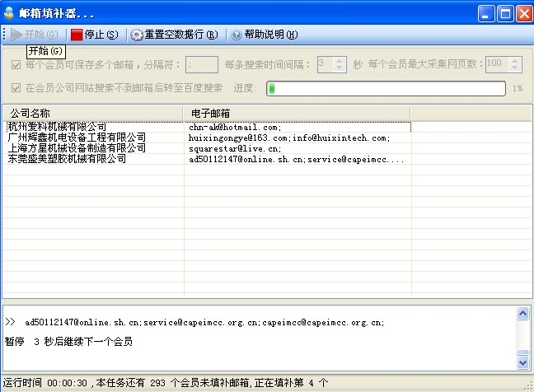
Task: Maximize the 邮箱填补器 window
Action: 505,14
